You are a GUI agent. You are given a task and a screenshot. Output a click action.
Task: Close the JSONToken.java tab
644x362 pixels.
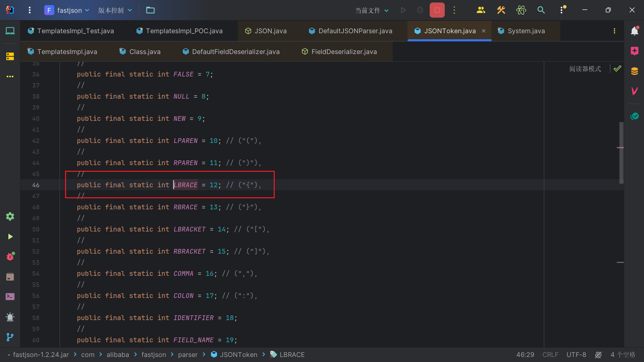(x=484, y=31)
